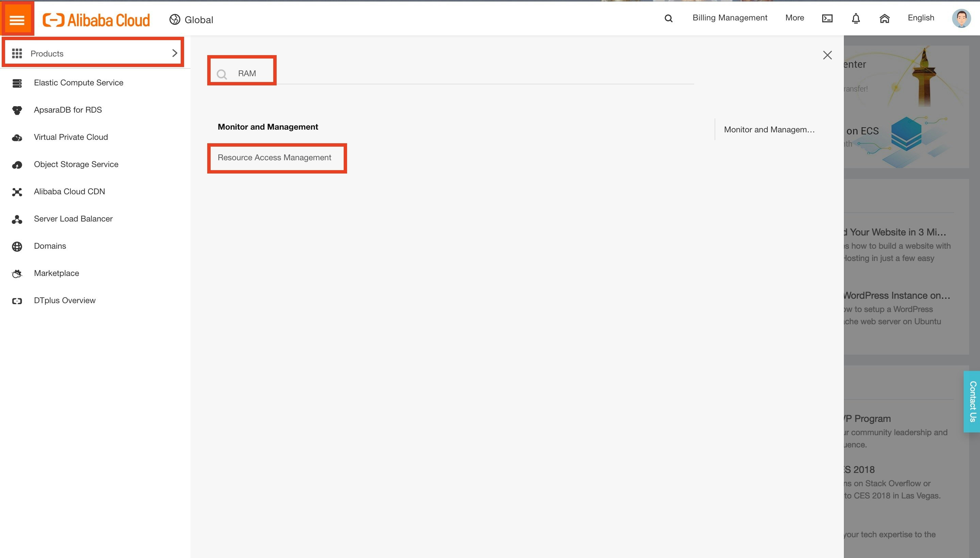Open DTplus Overview
980x558 pixels.
(65, 300)
